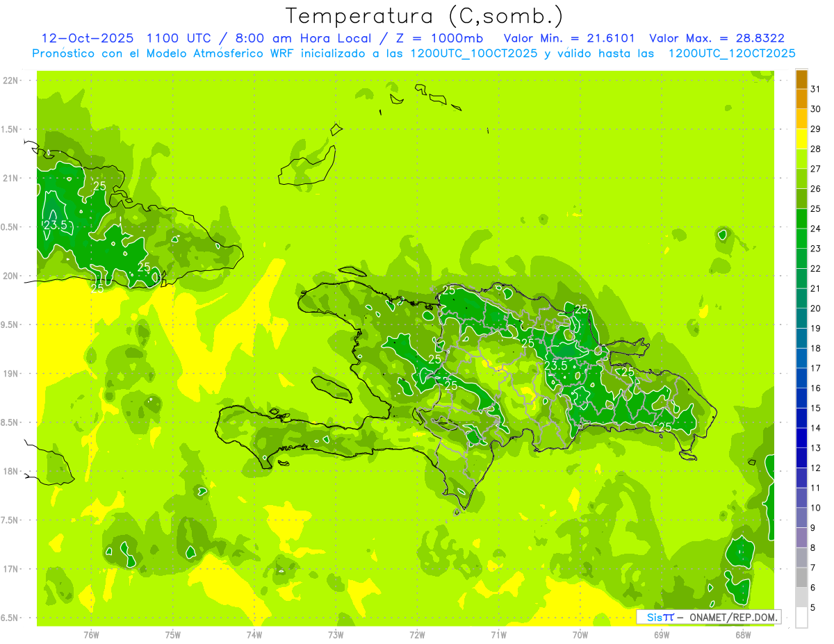Image resolution: width=834 pixels, height=644 pixels.
Task: Click the "23.5" contour label over Dominican Republic
Action: [556, 365]
